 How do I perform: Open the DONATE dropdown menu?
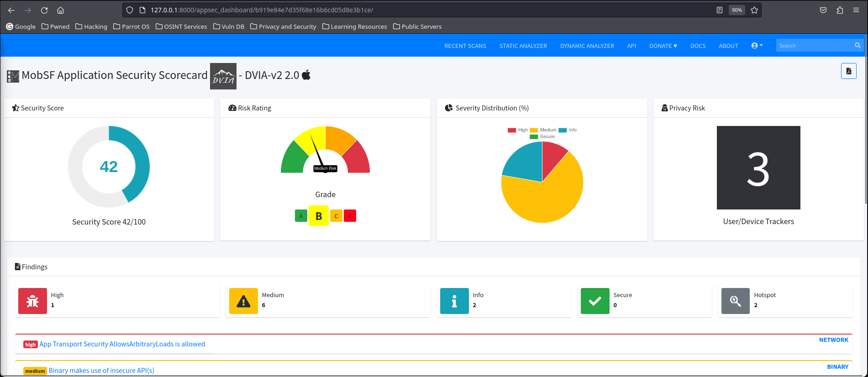click(x=663, y=46)
